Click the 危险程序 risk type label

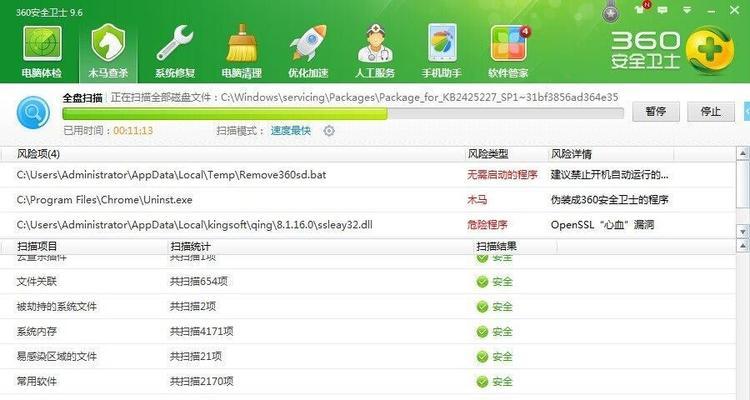[x=487, y=224]
